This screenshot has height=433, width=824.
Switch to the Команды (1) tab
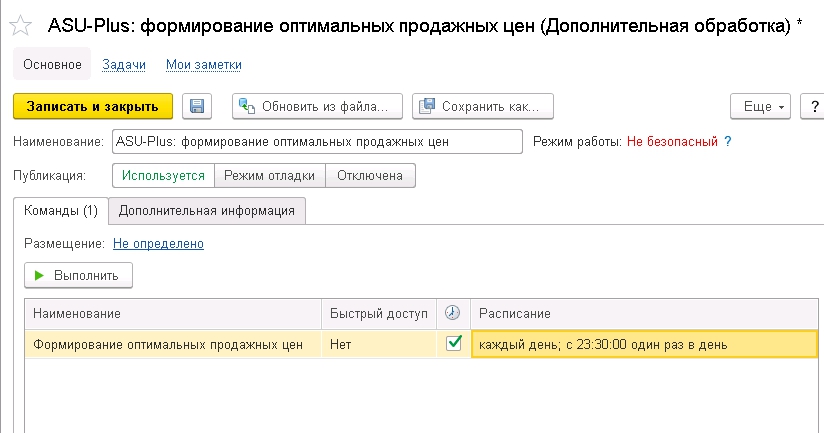[61, 211]
